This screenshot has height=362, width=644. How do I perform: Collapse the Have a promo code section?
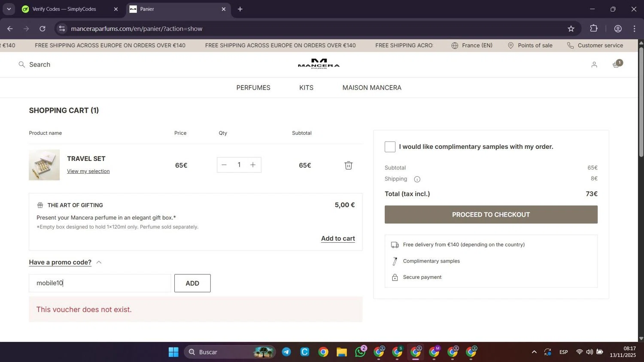click(x=60, y=262)
